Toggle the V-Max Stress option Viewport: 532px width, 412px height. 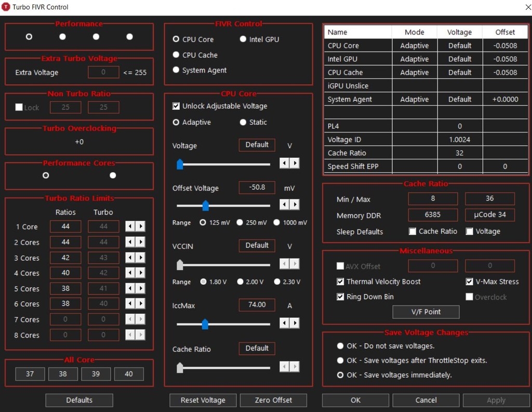click(x=469, y=282)
